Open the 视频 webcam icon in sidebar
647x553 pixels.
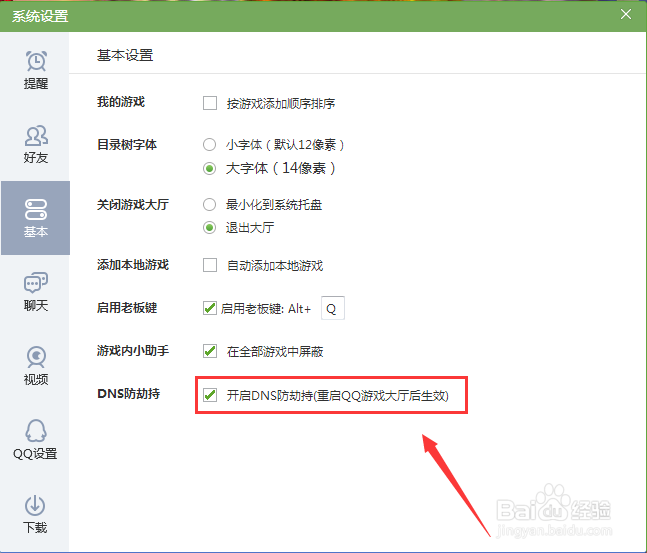coord(36,357)
